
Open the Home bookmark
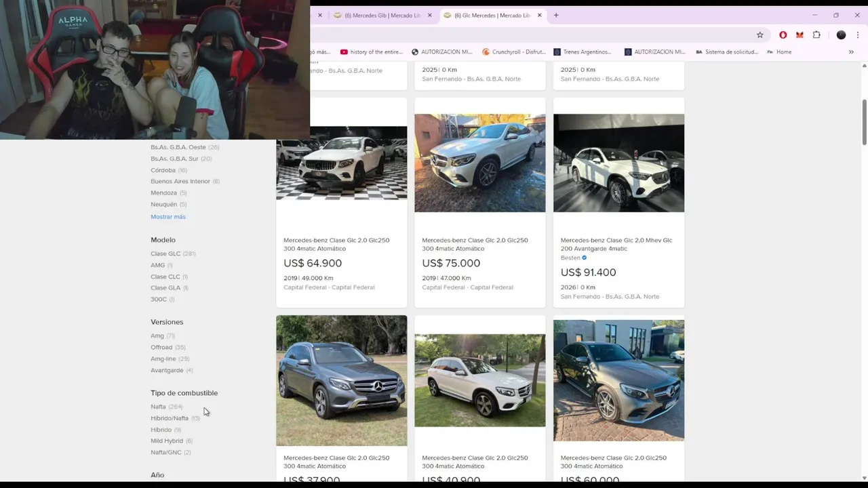coord(779,52)
